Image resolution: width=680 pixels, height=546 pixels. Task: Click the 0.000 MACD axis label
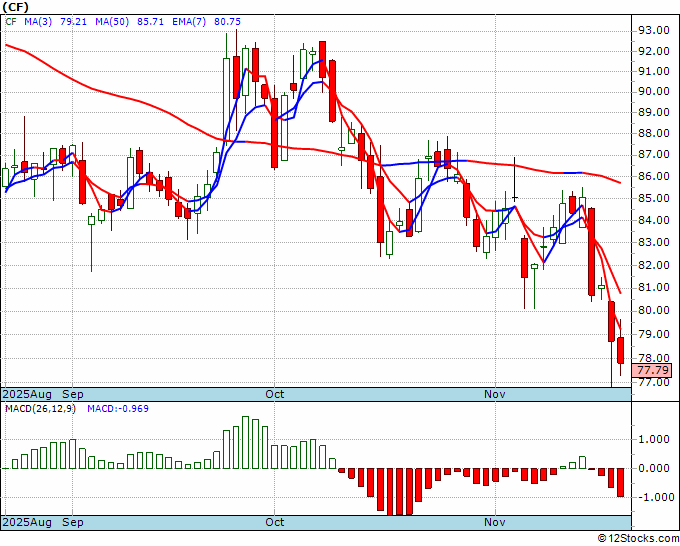click(x=654, y=468)
